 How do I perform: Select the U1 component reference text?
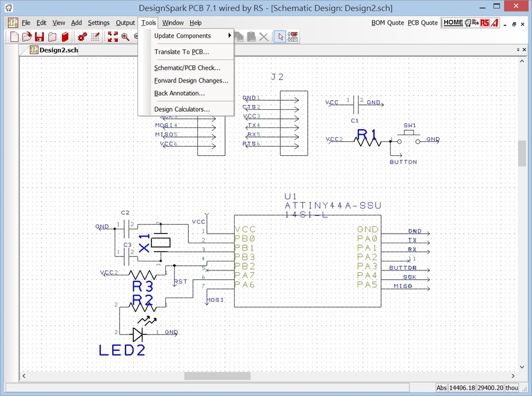pyautogui.click(x=291, y=196)
